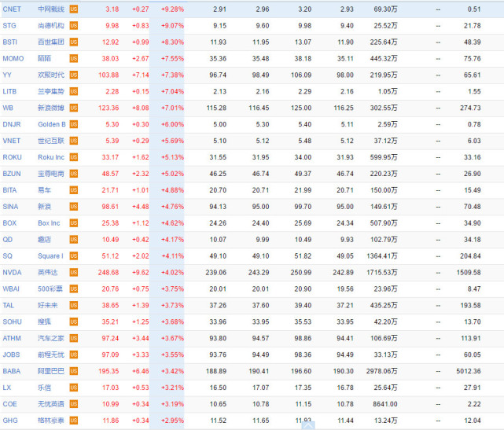504x430 pixels.
Task: Click the US badge in the JOBS row
Action: 74,355
